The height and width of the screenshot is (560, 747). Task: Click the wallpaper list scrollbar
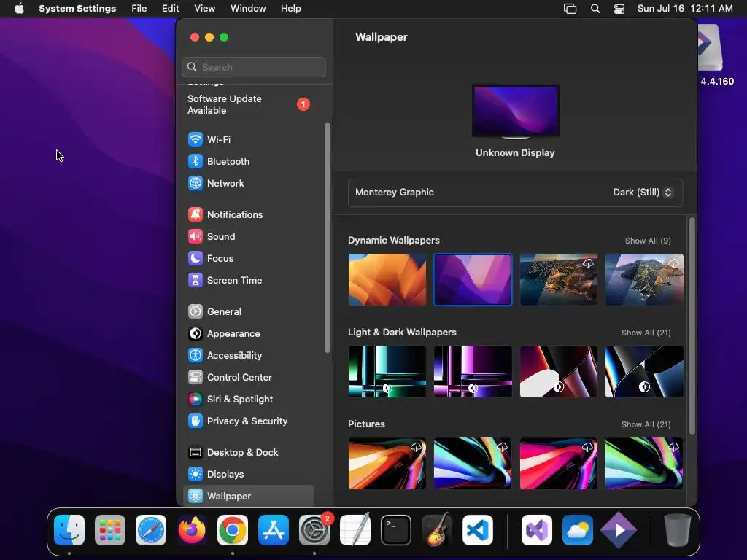pyautogui.click(x=692, y=326)
